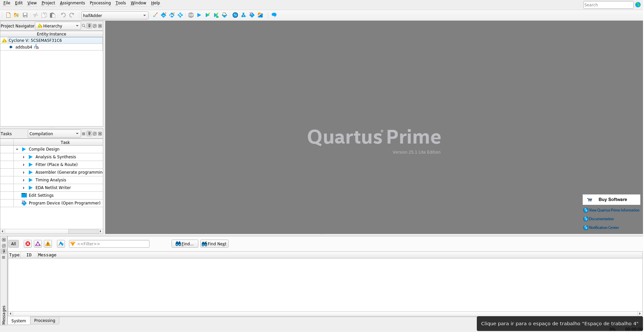The width and height of the screenshot is (644, 332).
Task: Switch to the Processing messages tab
Action: click(x=45, y=321)
